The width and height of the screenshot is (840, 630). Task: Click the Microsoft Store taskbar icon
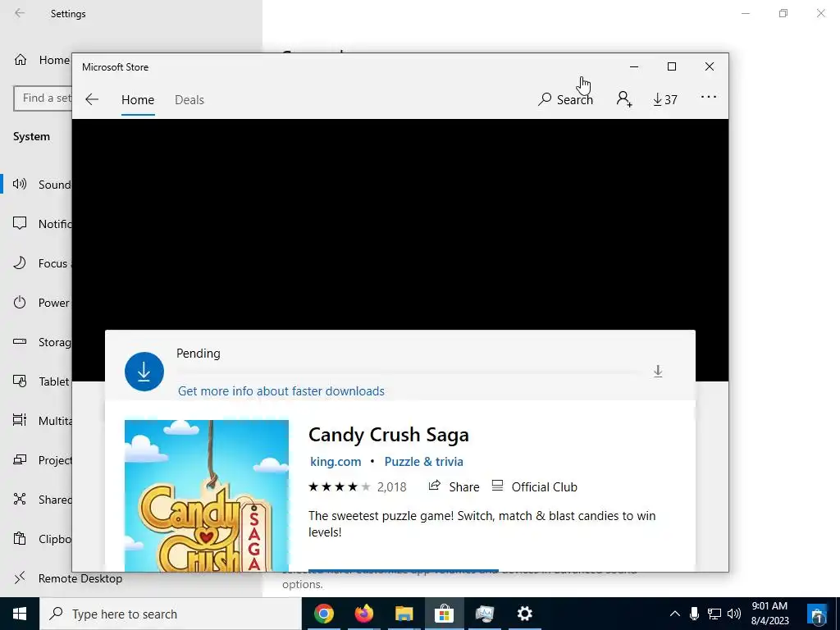444,614
